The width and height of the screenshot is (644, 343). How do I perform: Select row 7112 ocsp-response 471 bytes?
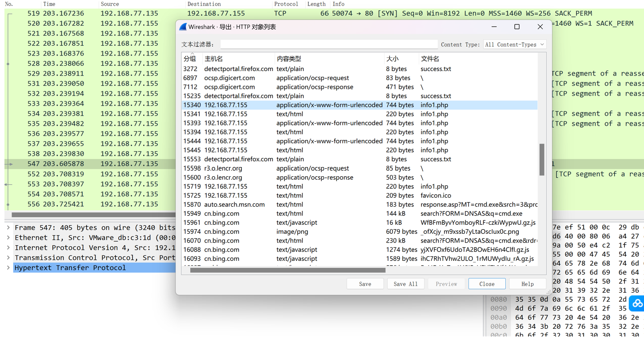tap(360, 87)
